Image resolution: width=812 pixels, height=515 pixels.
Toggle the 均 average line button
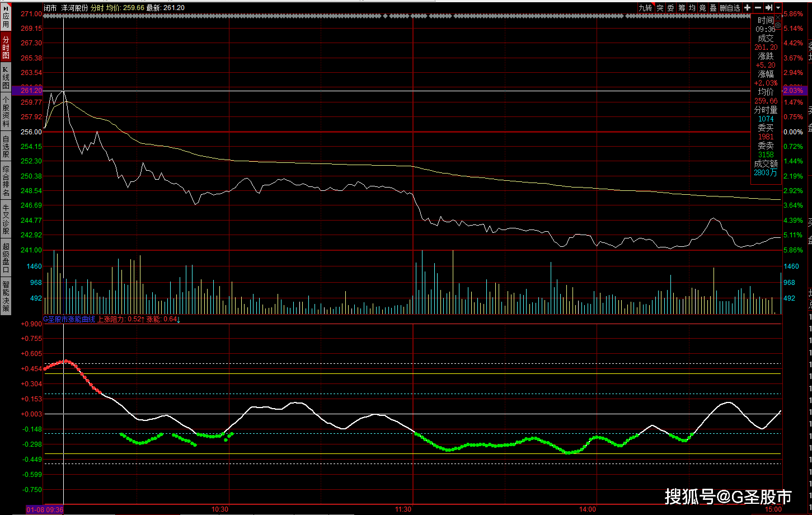click(x=692, y=8)
